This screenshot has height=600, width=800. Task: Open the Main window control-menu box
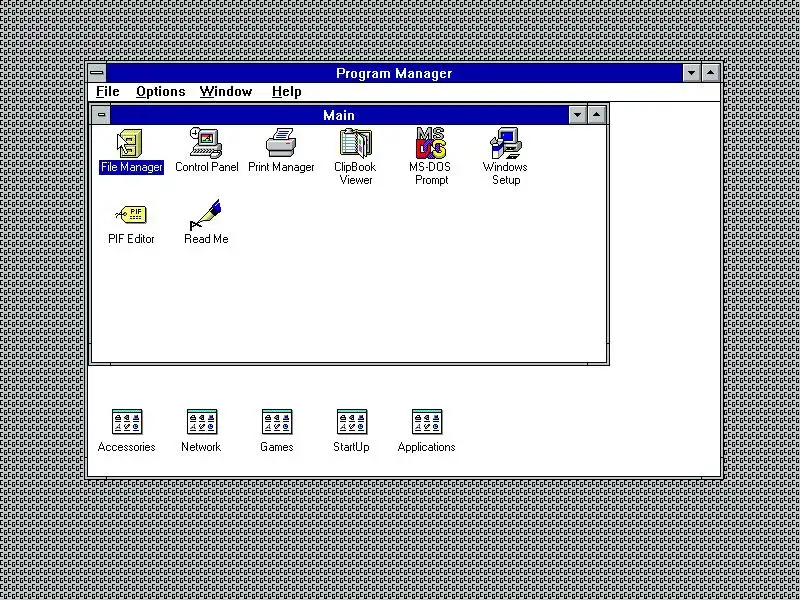click(101, 115)
